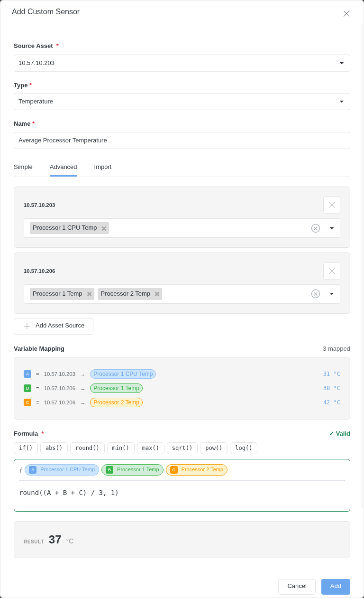Insert variable A chip in formula editor
This screenshot has width=364, height=598.
(62, 470)
